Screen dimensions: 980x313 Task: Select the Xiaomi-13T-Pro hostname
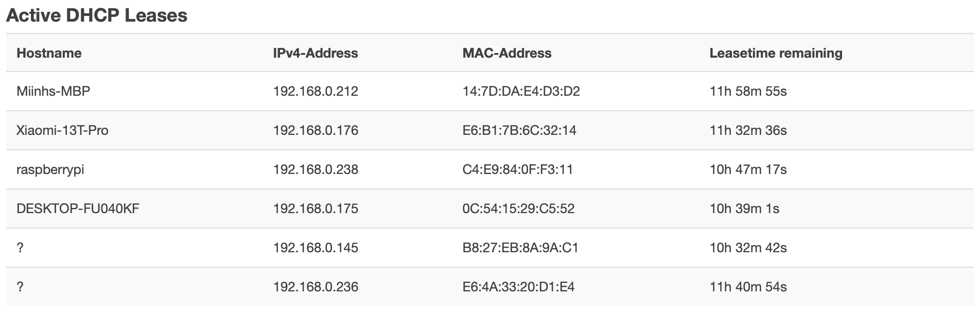click(x=62, y=130)
